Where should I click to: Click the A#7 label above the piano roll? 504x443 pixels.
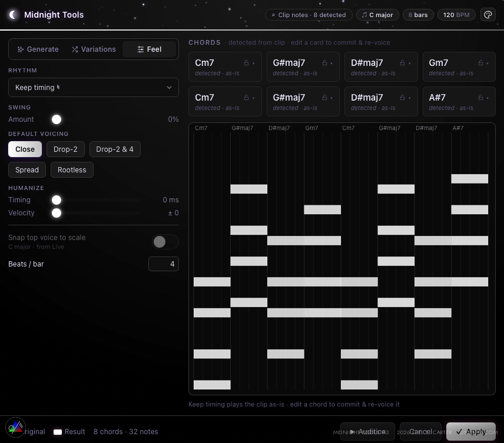pos(458,128)
